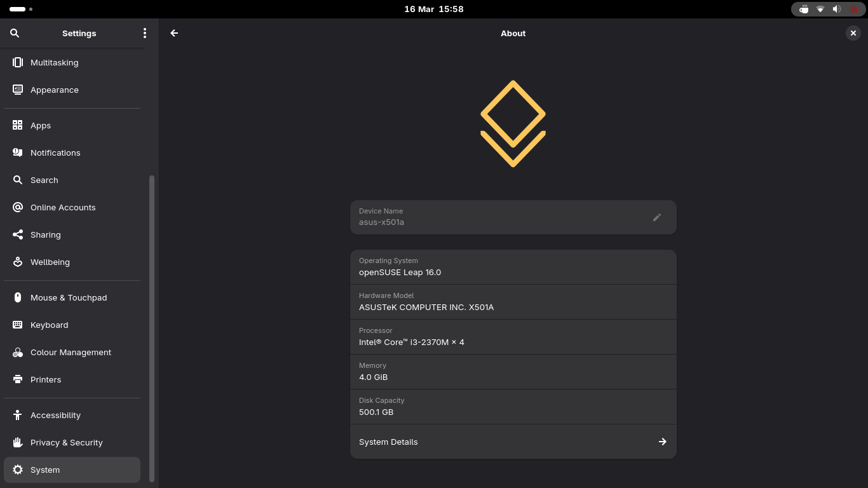Click the Notifications bell icon
868x488 pixels.
[18, 152]
